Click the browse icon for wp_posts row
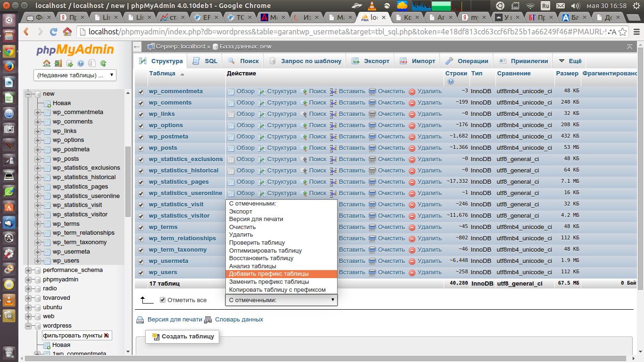 (x=231, y=148)
